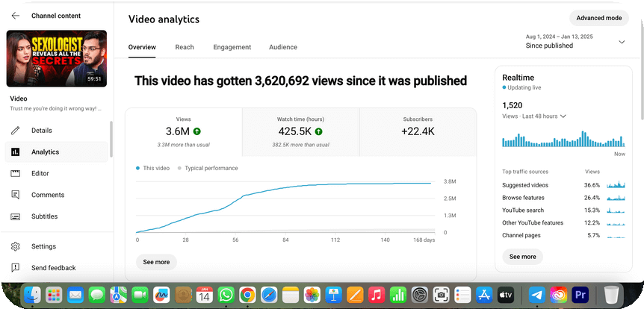Open the Editor film strip icon

(x=16, y=174)
